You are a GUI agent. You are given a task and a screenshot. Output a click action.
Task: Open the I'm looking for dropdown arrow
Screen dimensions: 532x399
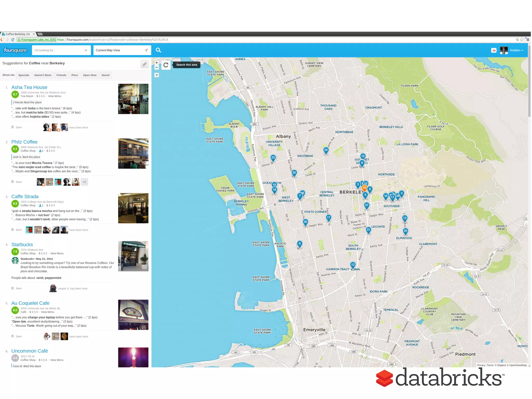[x=86, y=50]
